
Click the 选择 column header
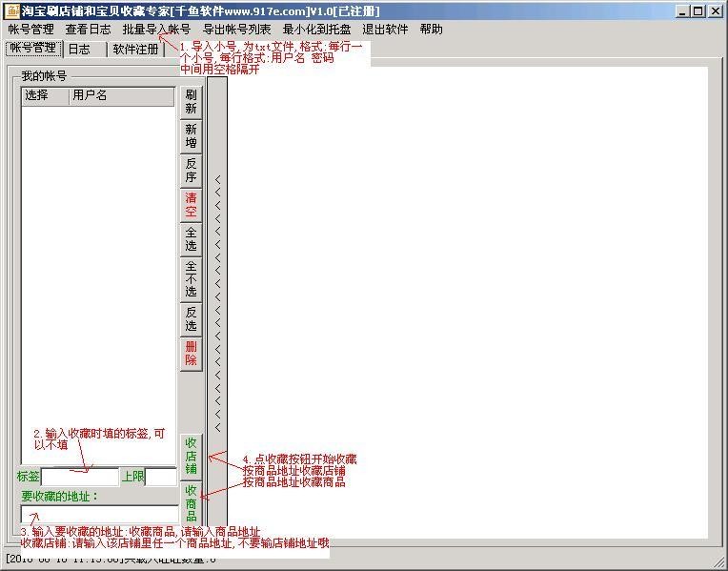point(45,96)
